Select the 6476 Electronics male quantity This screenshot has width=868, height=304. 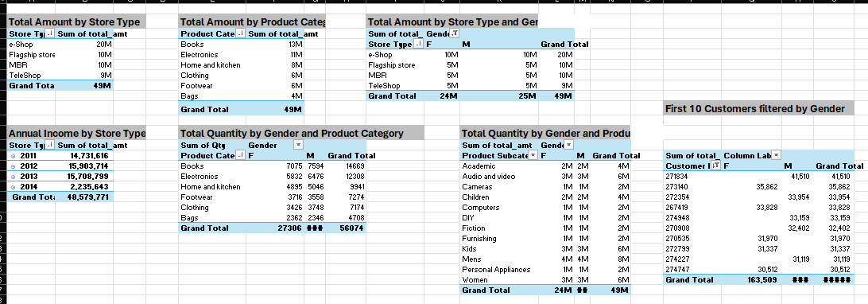315,177
